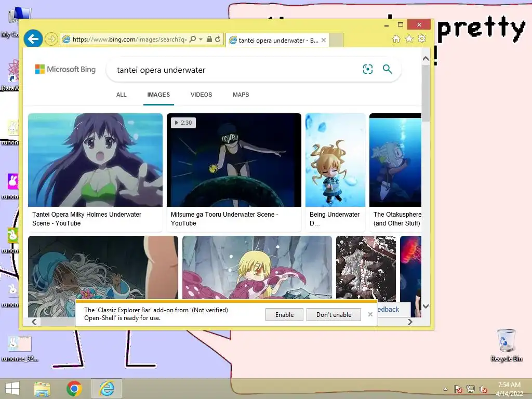Open a new blank tab
Image resolution: width=532 pixels, height=399 pixels.
coord(336,40)
